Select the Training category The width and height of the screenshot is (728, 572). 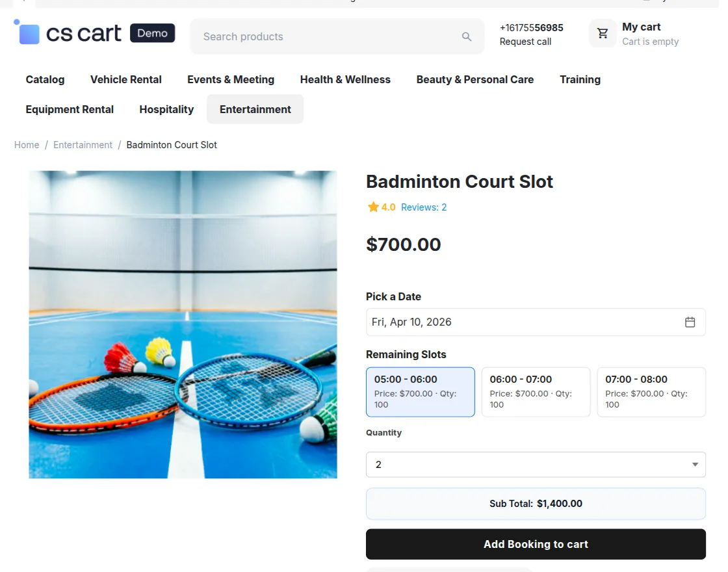pyautogui.click(x=580, y=79)
